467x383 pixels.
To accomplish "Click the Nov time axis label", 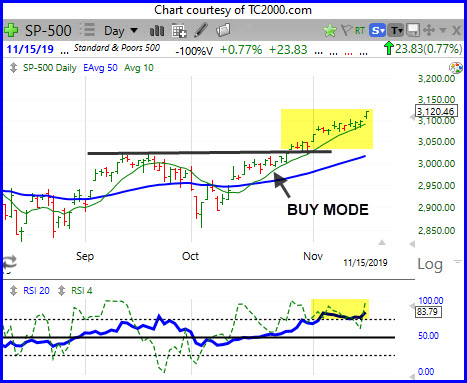I will pos(313,256).
